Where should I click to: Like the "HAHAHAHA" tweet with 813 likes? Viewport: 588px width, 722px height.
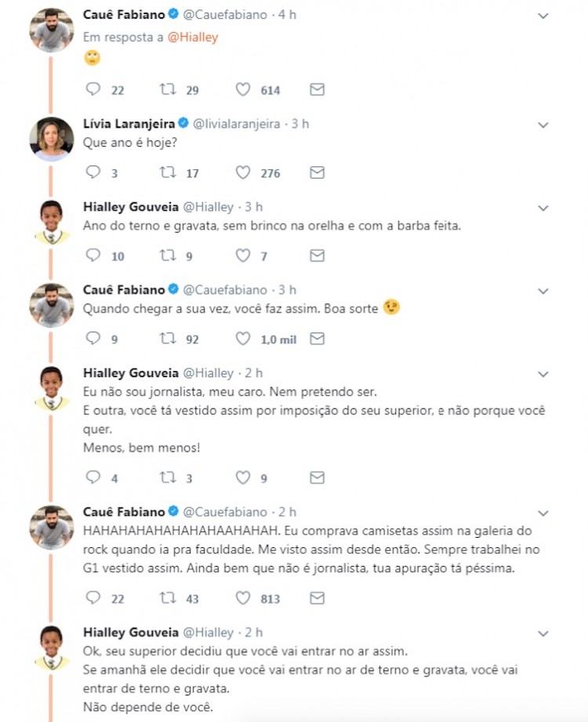pos(243,598)
